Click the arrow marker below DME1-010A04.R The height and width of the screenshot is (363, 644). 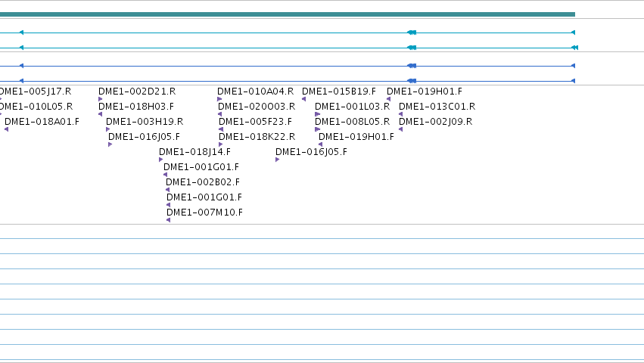(219, 99)
